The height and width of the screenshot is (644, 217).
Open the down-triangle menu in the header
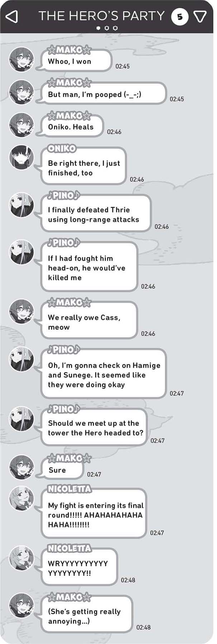pos(200,16)
